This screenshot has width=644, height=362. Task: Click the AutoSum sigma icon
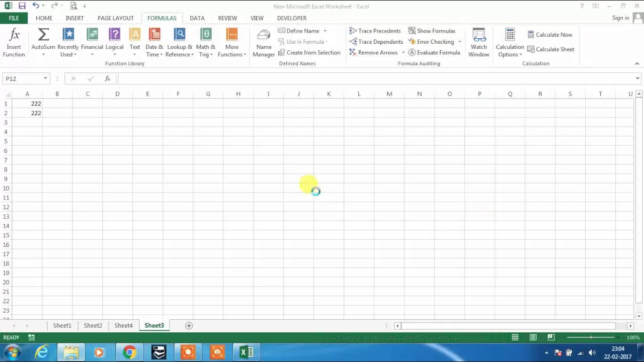(43, 35)
